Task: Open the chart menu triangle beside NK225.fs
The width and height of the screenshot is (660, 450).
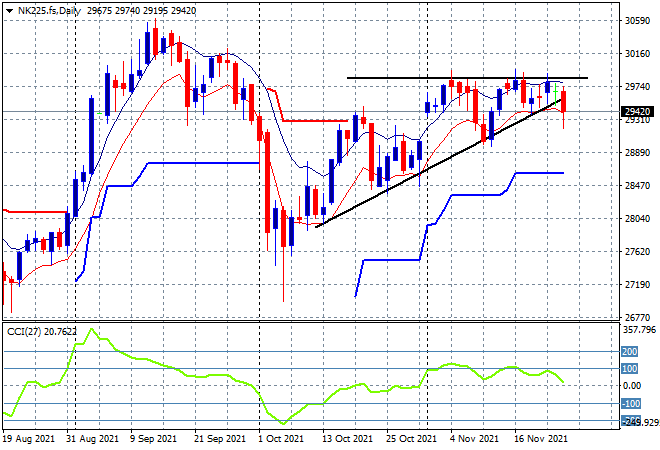Action: (9, 11)
